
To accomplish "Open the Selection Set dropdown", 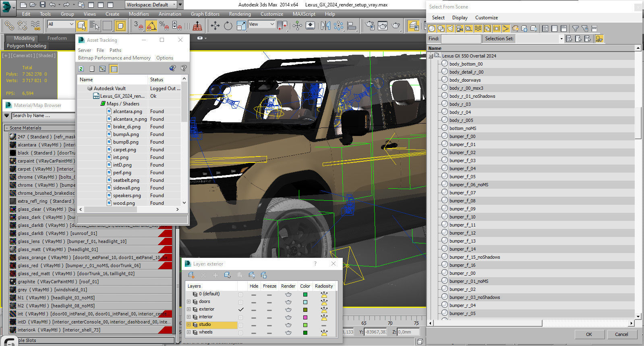I will [x=539, y=39].
